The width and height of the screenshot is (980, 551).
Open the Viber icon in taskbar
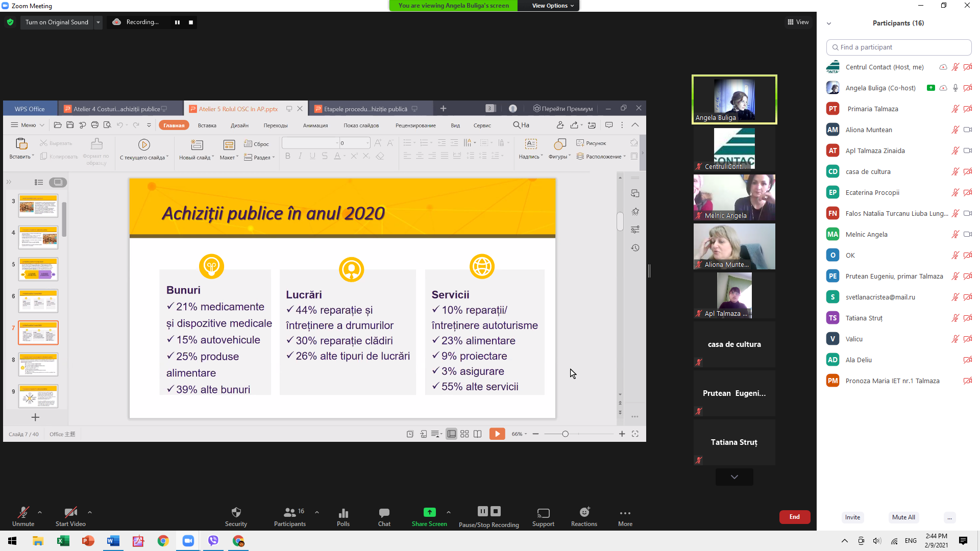213,541
